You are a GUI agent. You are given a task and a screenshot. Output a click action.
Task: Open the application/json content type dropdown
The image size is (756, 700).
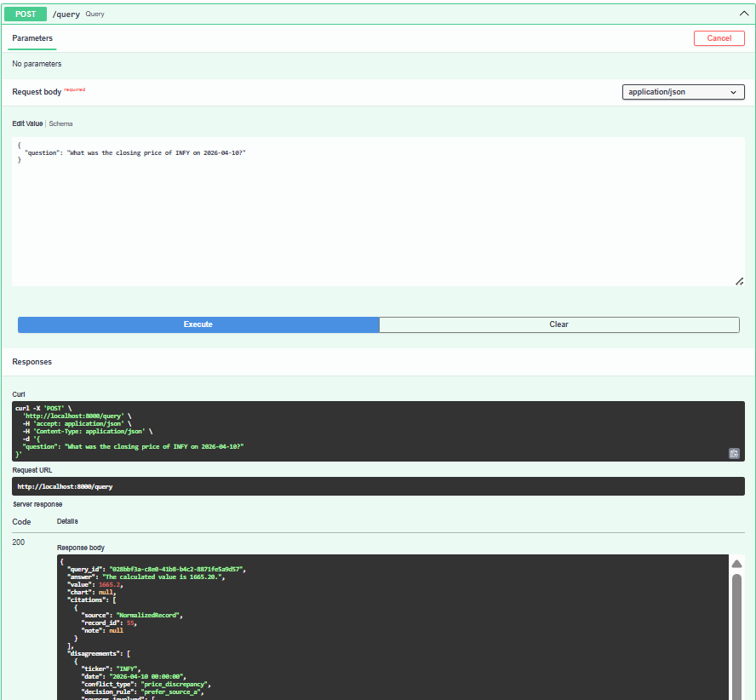tap(683, 92)
